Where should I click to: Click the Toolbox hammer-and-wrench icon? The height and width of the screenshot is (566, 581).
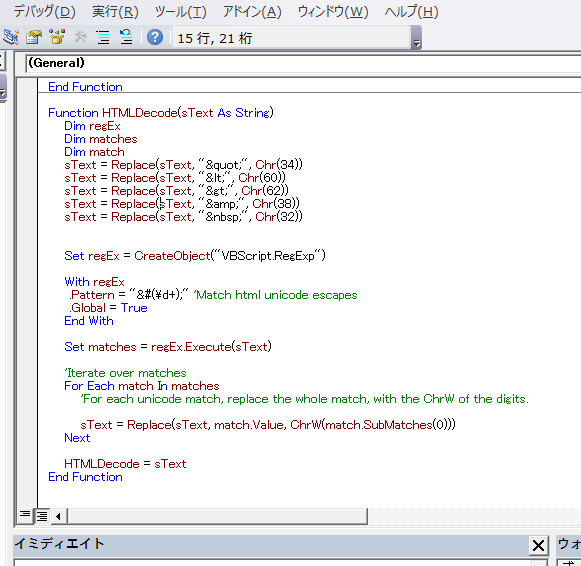coord(80,37)
